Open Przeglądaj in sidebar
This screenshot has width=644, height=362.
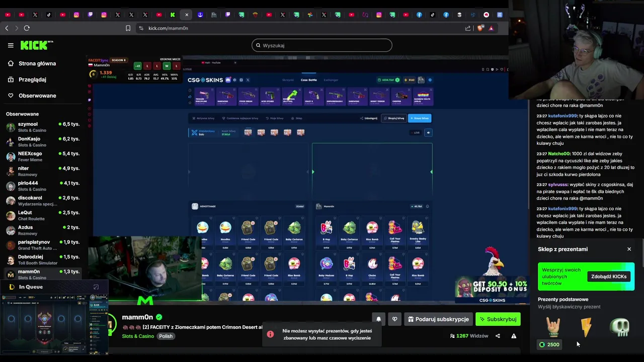pos(32,79)
